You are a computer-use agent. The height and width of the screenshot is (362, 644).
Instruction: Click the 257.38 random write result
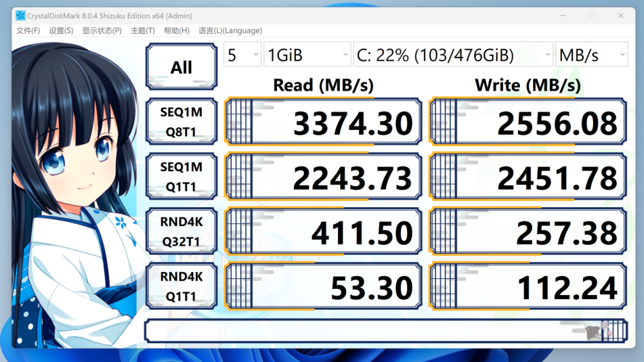coord(528,231)
